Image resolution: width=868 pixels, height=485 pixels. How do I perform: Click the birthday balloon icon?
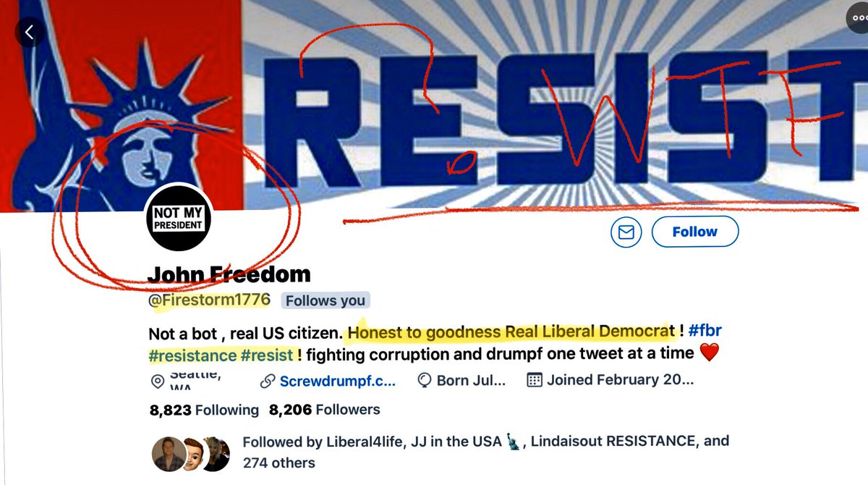[x=425, y=380]
